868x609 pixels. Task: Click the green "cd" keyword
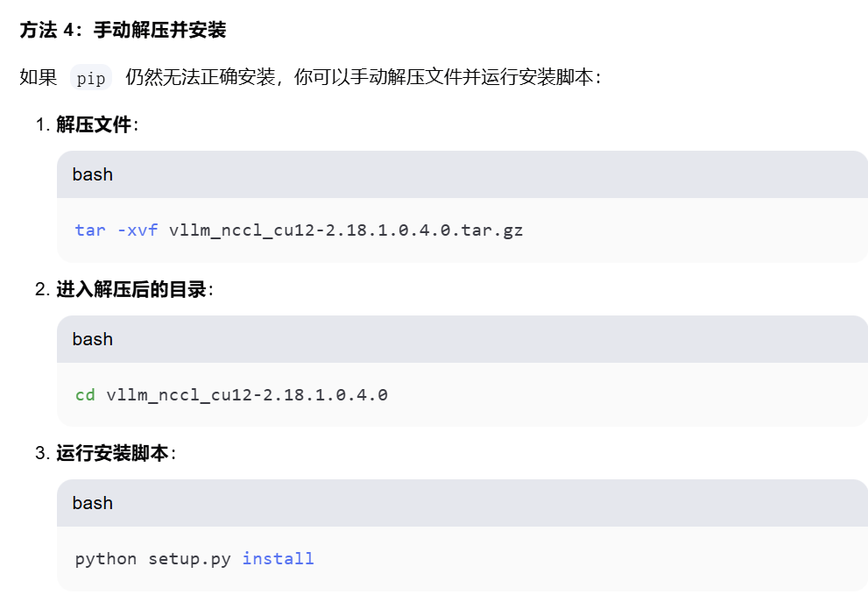pyautogui.click(x=85, y=395)
